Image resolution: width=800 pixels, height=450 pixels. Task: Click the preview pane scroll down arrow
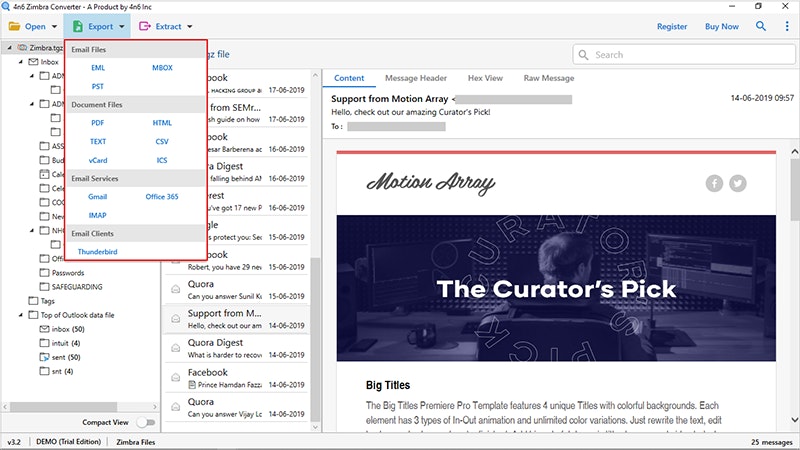794,420
